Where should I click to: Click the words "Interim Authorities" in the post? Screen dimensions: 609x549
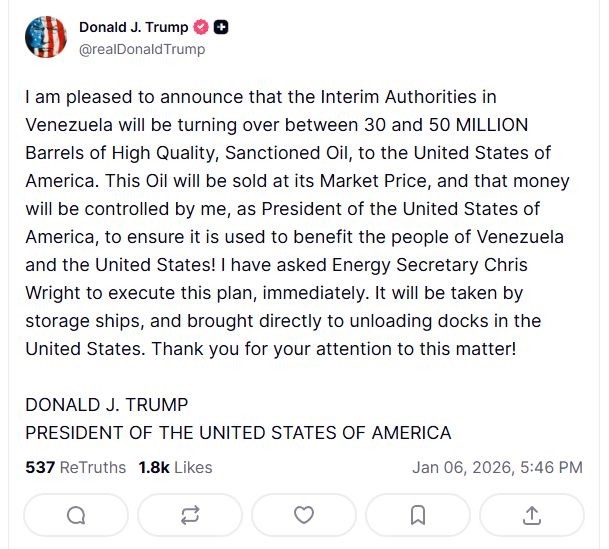(399, 97)
